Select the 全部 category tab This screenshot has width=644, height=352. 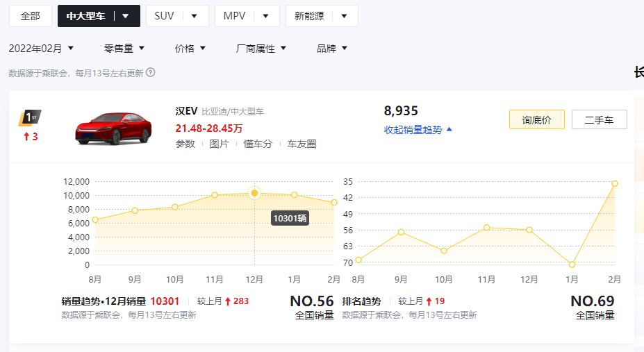[x=31, y=16]
